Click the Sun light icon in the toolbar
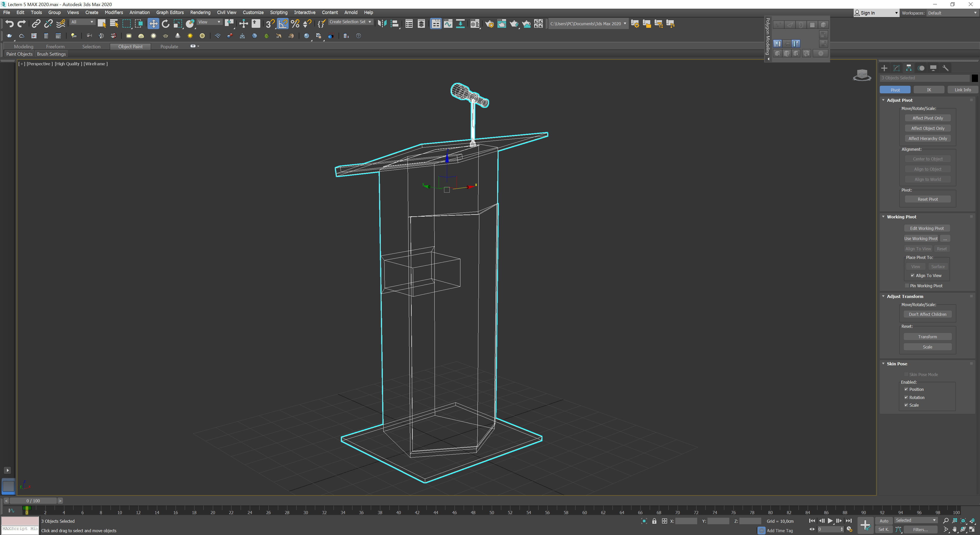980x535 pixels. tap(190, 36)
